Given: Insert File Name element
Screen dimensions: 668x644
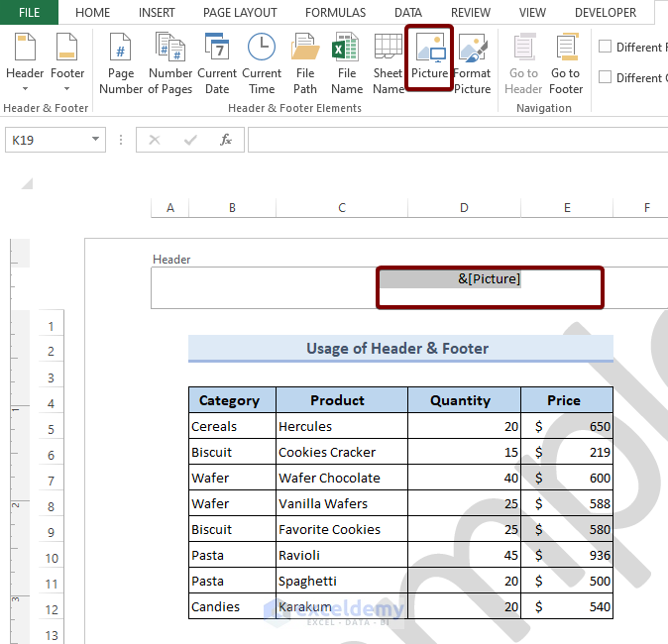Looking at the screenshot, I should tap(347, 63).
